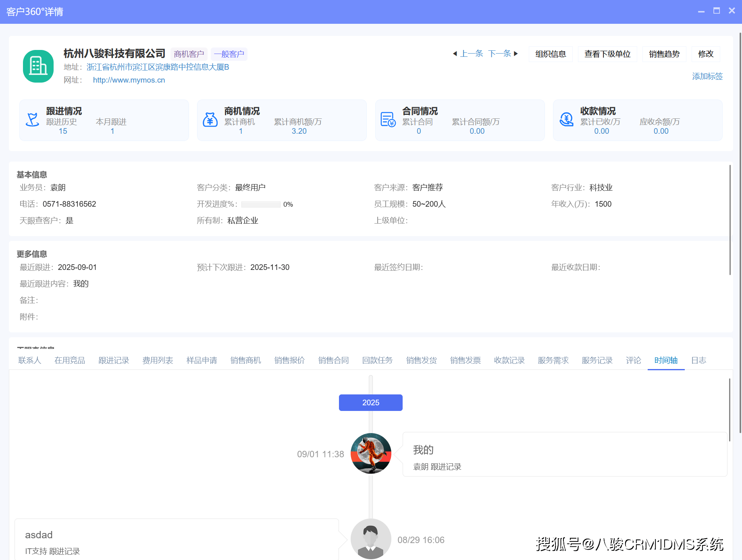Click the 查看下级单位 button
The height and width of the screenshot is (560, 742).
click(607, 54)
